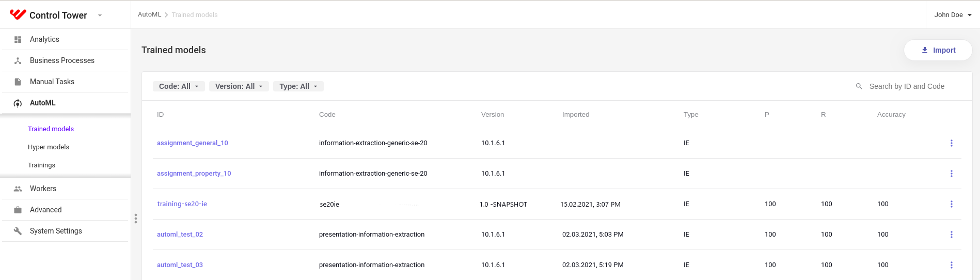Open assignment_general_10 model link

click(193, 143)
